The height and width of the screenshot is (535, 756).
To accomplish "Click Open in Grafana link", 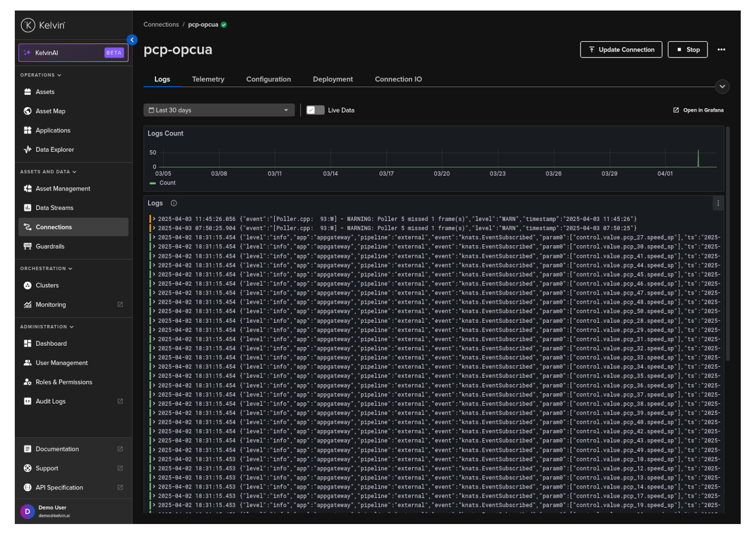I will pos(698,110).
